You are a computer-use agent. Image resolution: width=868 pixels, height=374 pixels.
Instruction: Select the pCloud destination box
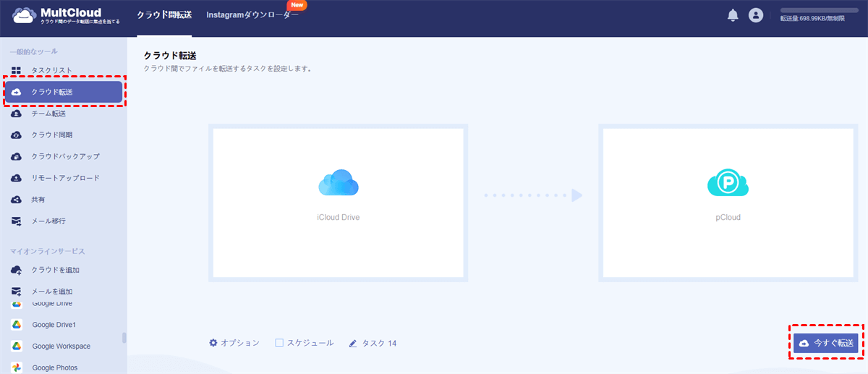[728, 203]
